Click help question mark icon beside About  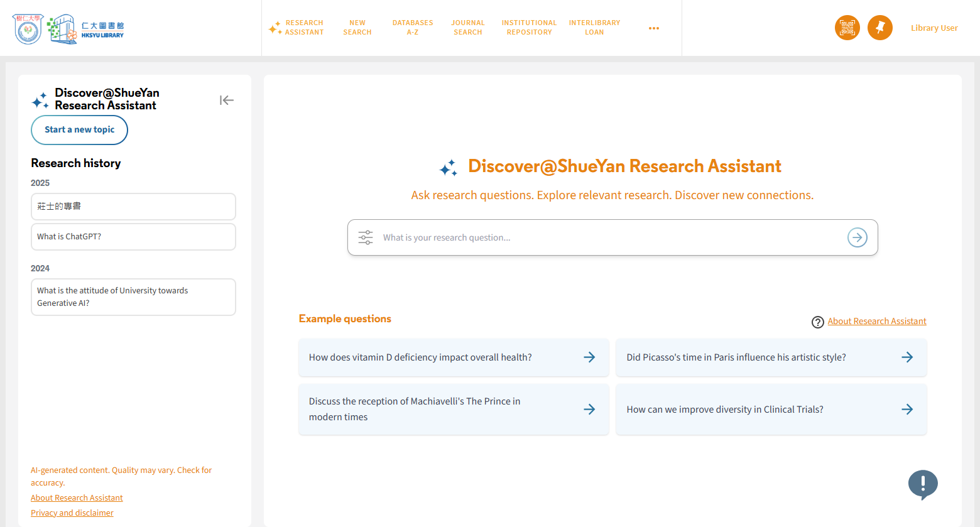817,322
